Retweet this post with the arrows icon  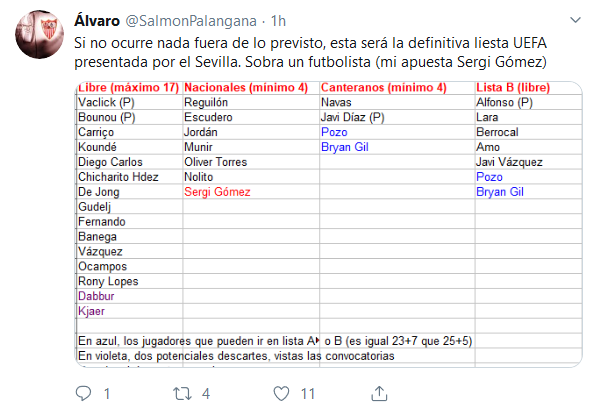click(x=182, y=393)
